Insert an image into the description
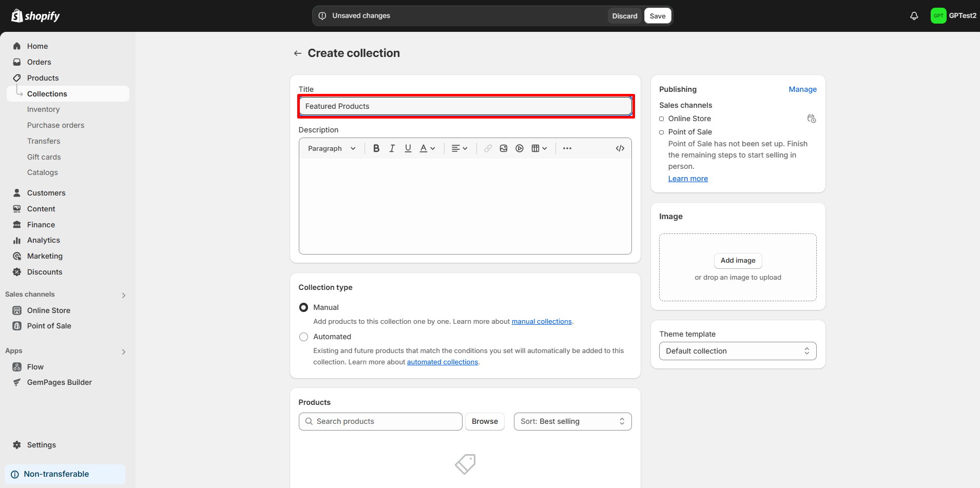The width and height of the screenshot is (980, 488). (503, 148)
